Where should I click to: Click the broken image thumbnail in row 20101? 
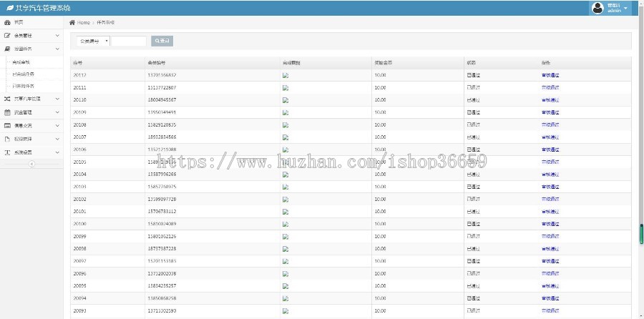[x=286, y=212]
